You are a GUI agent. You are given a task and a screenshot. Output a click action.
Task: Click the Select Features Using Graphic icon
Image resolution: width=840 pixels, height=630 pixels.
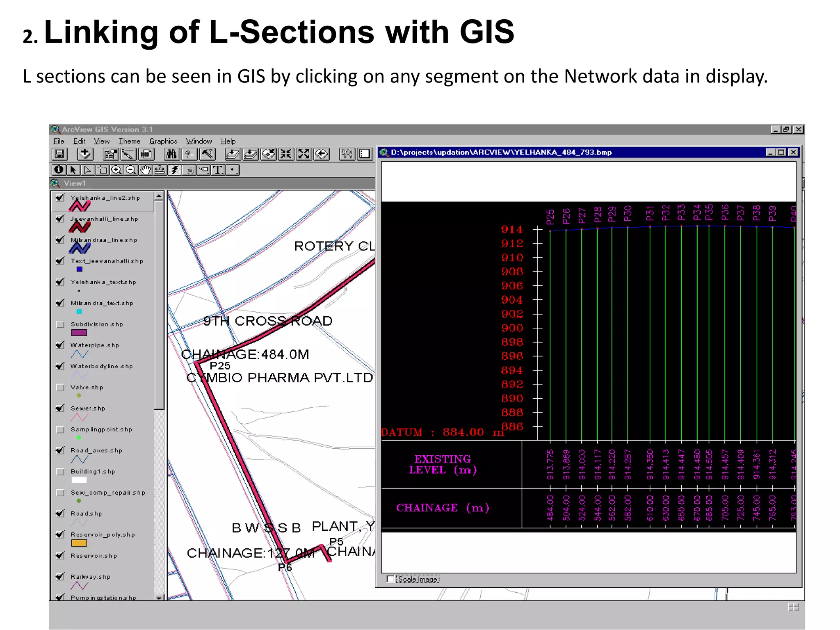tap(347, 154)
